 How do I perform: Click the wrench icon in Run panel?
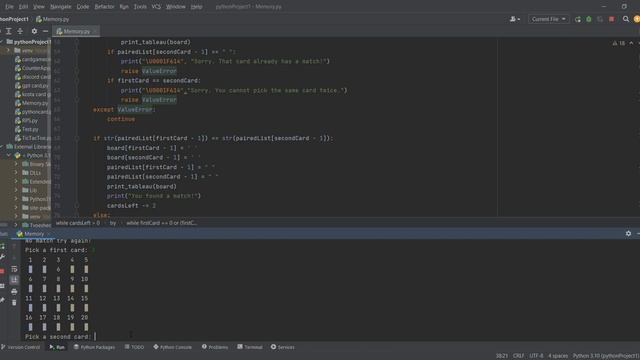tap(2, 257)
